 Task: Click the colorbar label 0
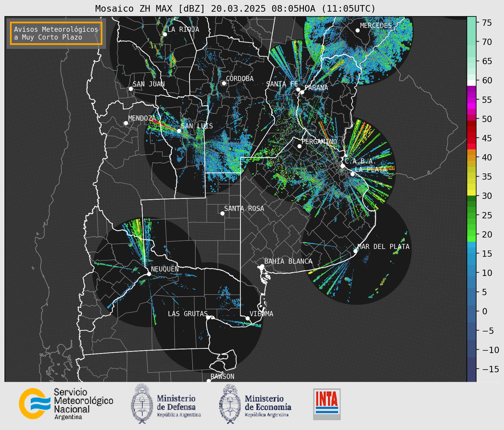tap(485, 311)
